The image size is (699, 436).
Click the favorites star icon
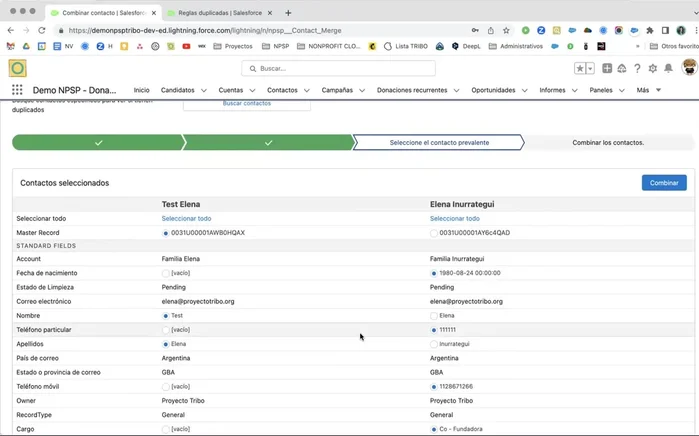pyautogui.click(x=580, y=68)
